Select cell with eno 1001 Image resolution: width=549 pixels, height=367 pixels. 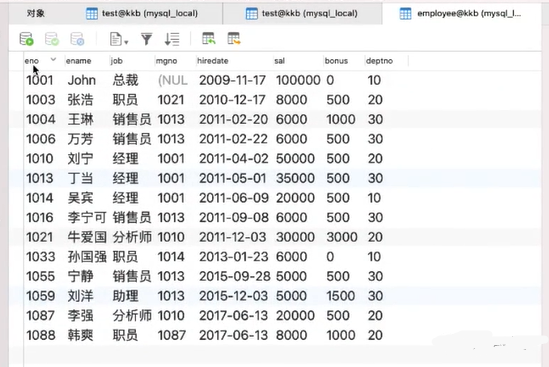(40, 80)
